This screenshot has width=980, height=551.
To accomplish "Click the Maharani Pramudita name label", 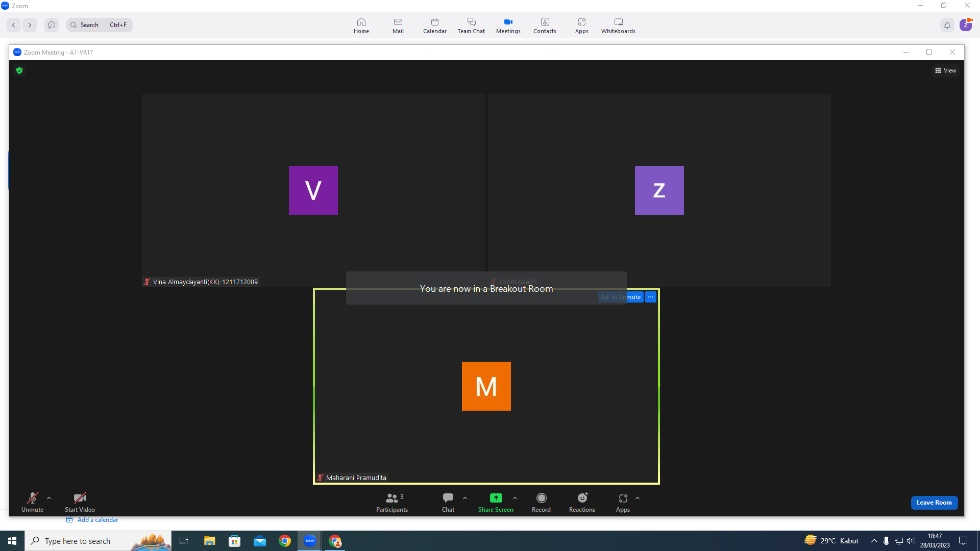I will [356, 478].
